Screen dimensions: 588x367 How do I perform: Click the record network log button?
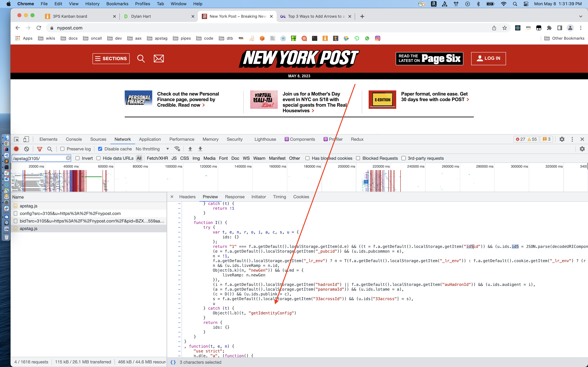[x=16, y=149]
